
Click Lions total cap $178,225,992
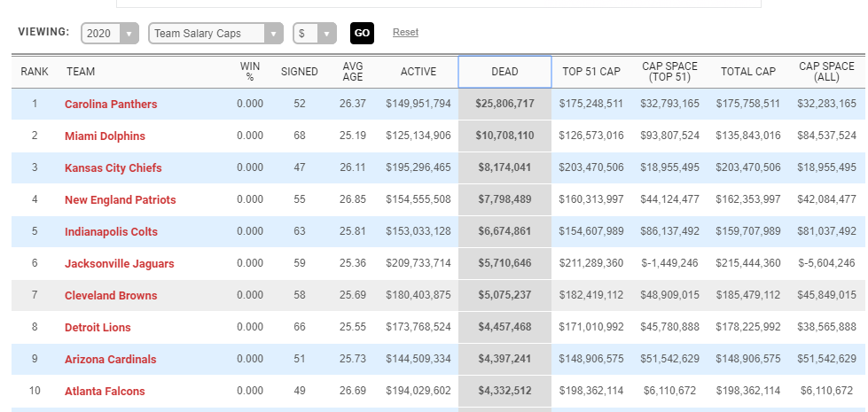coord(748,327)
